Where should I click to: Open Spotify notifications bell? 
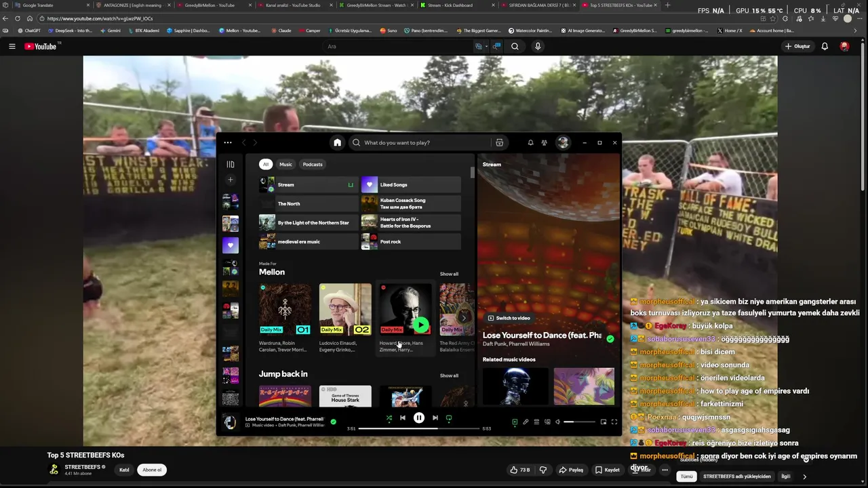point(530,142)
